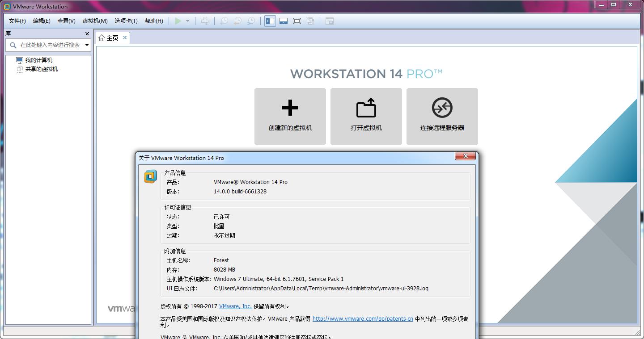The width and height of the screenshot is (644, 339).
Task: Open the 选项卡(T) menu
Action: coord(126,21)
